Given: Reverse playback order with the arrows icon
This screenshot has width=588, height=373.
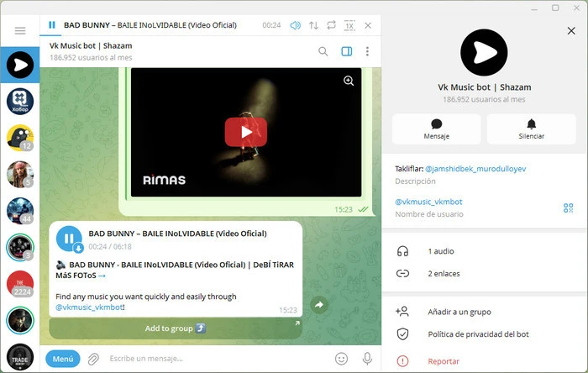Looking at the screenshot, I should pyautogui.click(x=313, y=25).
